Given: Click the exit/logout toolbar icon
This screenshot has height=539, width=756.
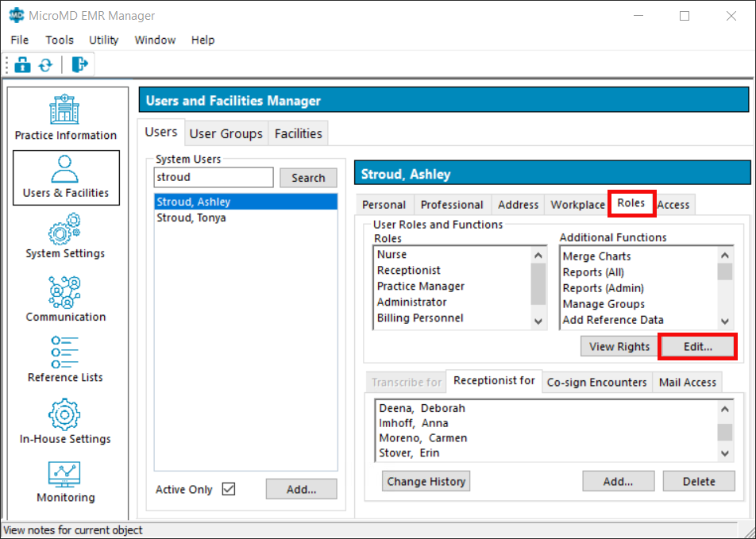Looking at the screenshot, I should (79, 64).
